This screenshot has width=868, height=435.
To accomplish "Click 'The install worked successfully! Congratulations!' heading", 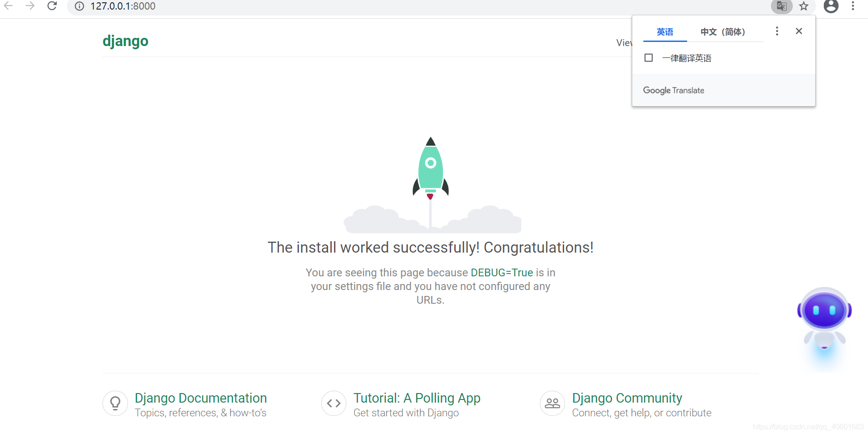I will pos(431,247).
